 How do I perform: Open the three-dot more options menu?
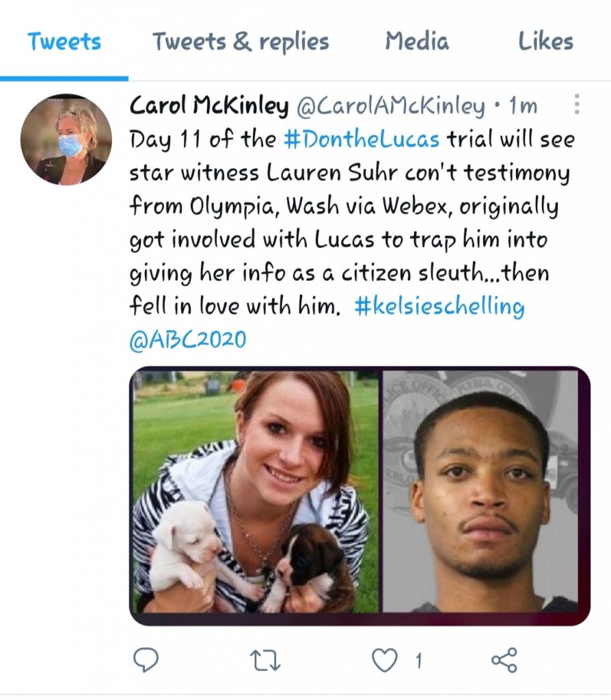(x=578, y=105)
